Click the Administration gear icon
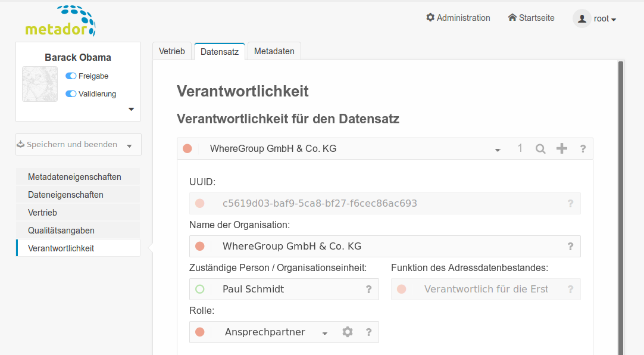Screen dimensions: 644x355 [x=430, y=17]
